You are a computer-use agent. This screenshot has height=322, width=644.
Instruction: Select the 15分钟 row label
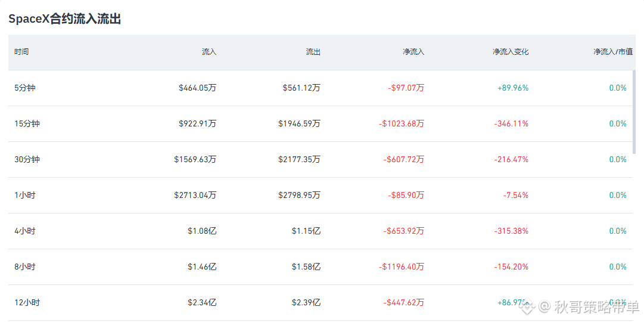tap(27, 123)
